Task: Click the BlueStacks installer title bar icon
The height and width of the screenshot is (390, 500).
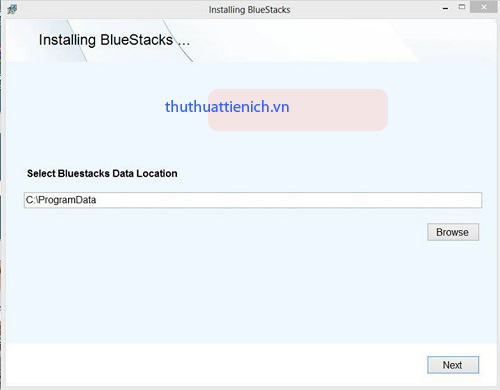Action: [12, 9]
